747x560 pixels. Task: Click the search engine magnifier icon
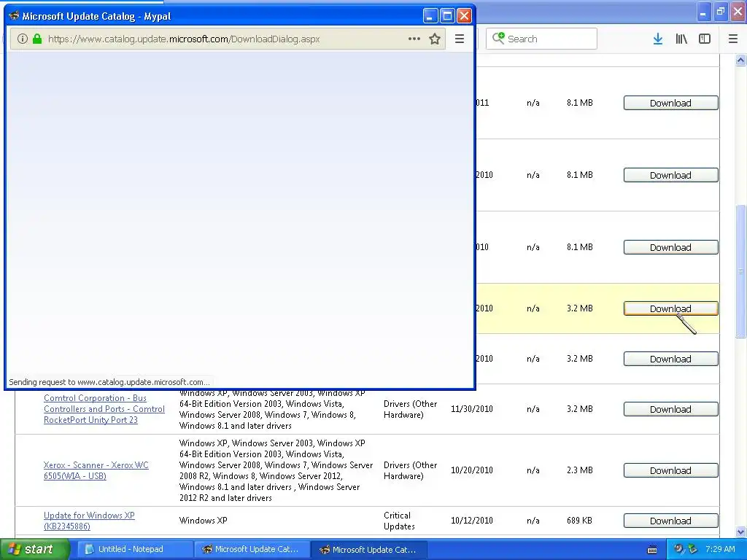[x=498, y=39]
